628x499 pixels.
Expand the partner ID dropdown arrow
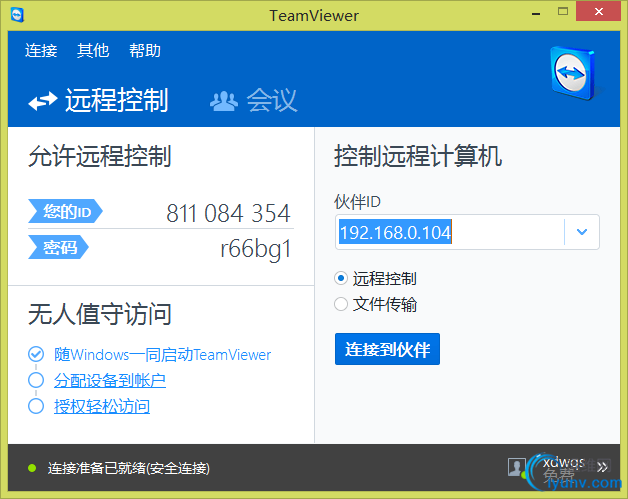pos(582,232)
